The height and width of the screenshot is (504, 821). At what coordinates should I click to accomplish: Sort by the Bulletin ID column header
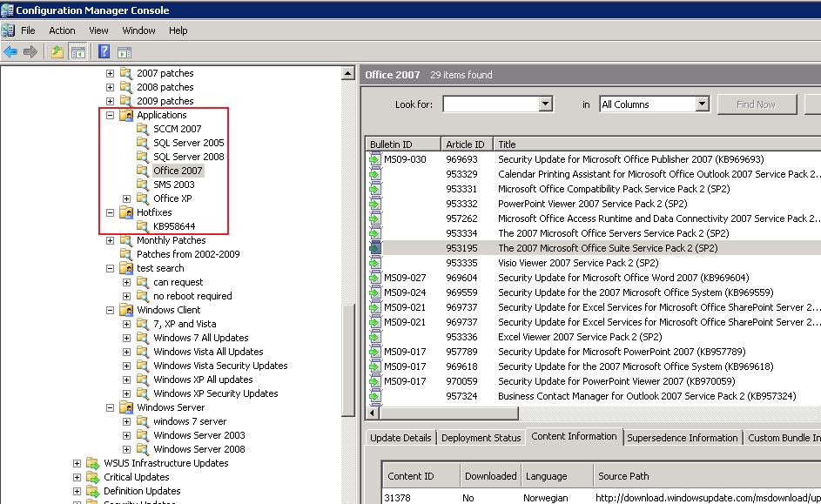coord(402,144)
